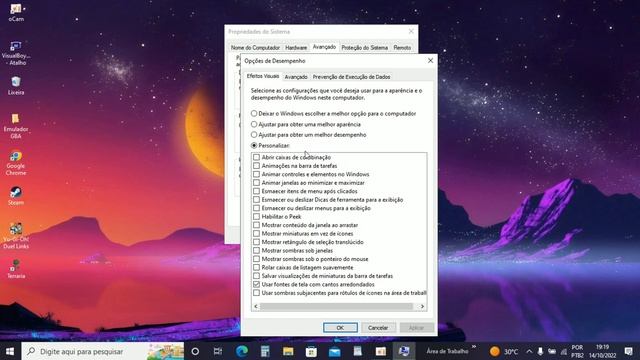Screen dimensions: 640x360
Task: Enable 'Abrir caixas de combinação' checkbox
Action: 256,157
